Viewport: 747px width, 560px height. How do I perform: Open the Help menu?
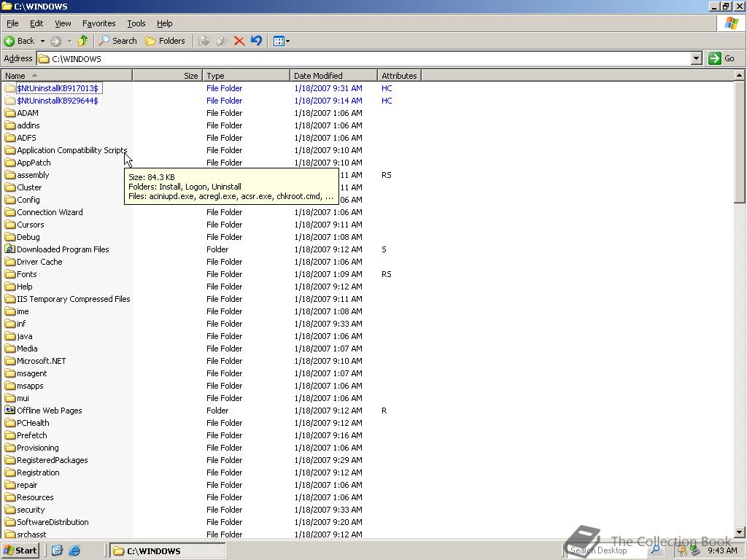click(164, 23)
